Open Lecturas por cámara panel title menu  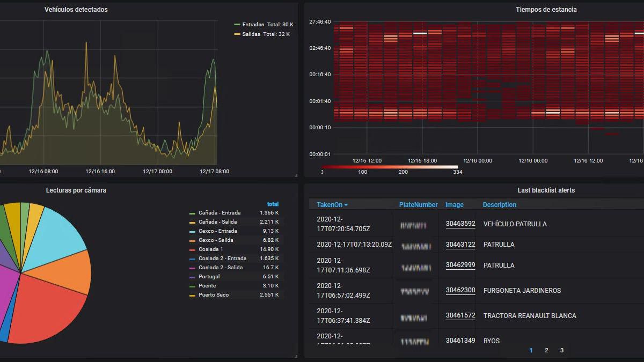[x=76, y=190]
